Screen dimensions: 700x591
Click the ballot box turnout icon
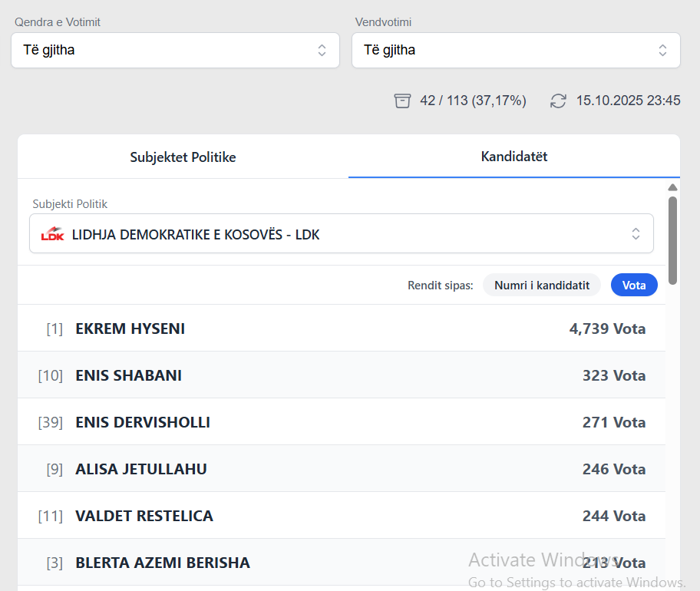402,100
